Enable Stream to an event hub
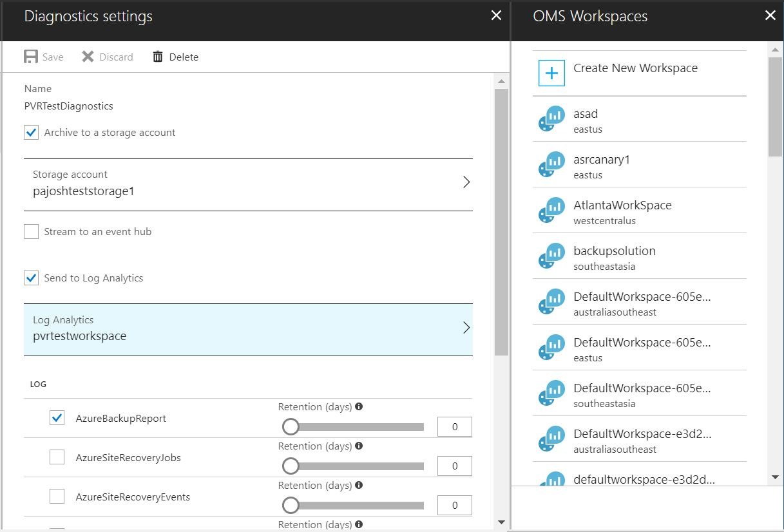 [31, 231]
